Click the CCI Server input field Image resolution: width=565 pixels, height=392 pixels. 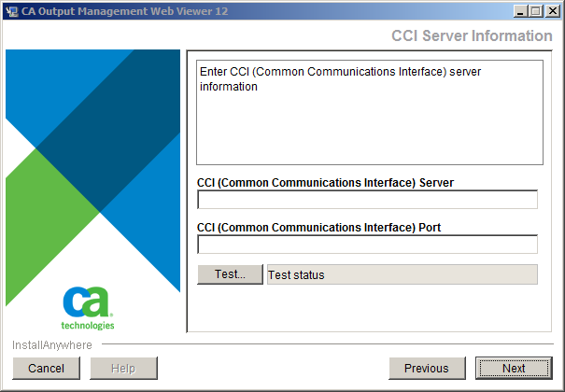point(367,200)
